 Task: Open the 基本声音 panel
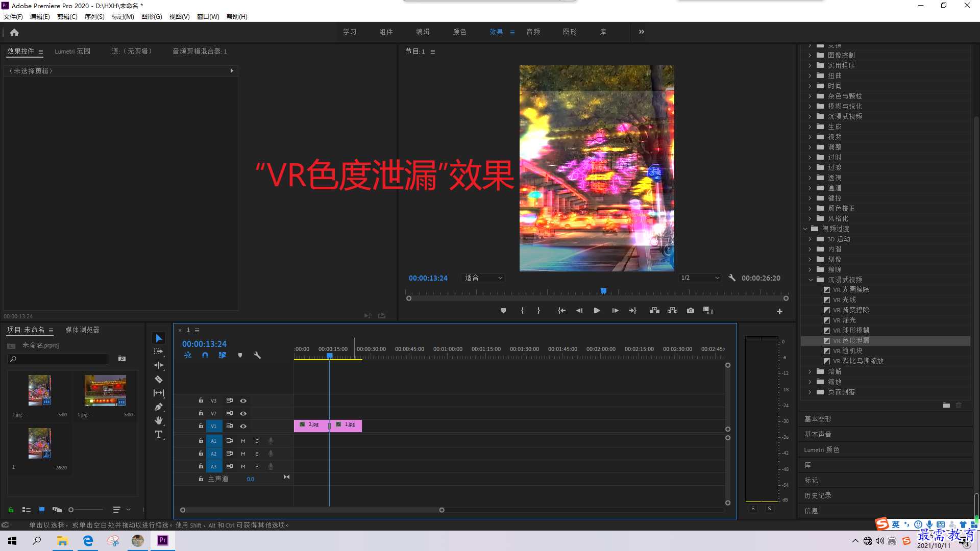click(818, 434)
